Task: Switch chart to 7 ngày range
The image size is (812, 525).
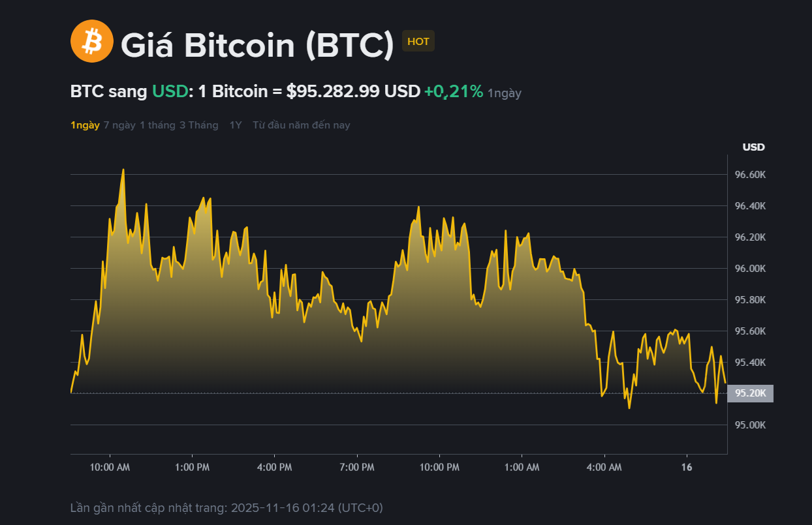Action: 119,125
